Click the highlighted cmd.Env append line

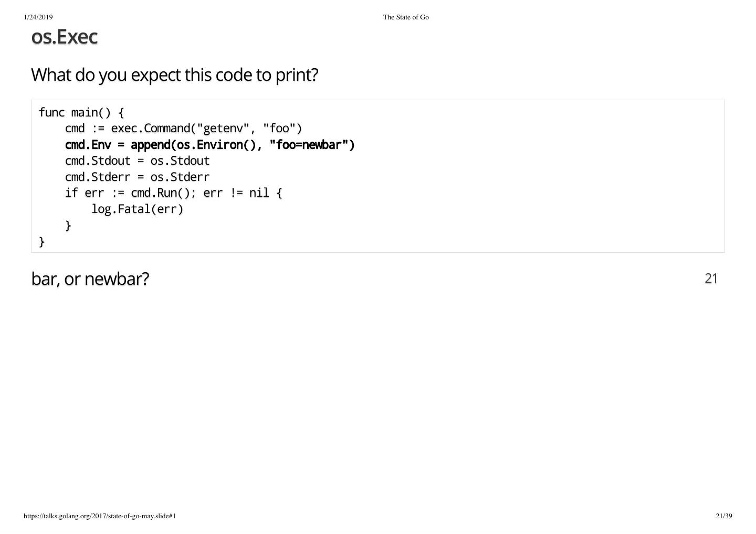(x=209, y=145)
